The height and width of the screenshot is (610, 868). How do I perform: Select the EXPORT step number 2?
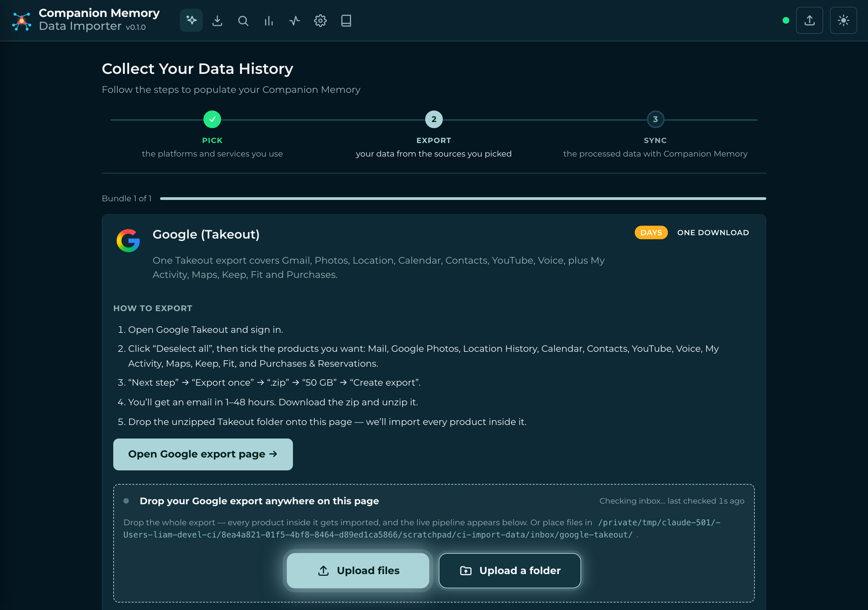point(434,119)
